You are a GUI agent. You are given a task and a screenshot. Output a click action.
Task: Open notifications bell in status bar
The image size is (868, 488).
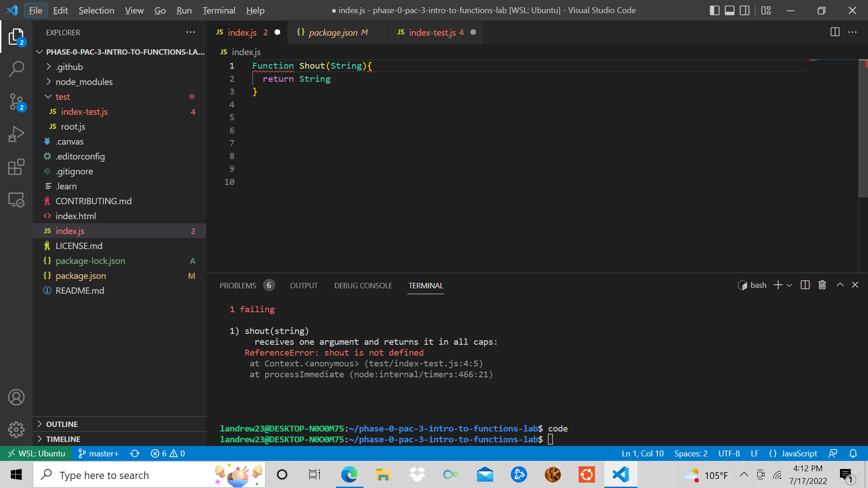coord(853,453)
